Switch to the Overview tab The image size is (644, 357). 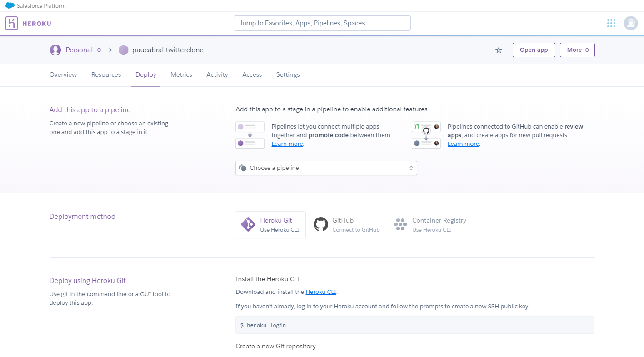(63, 74)
